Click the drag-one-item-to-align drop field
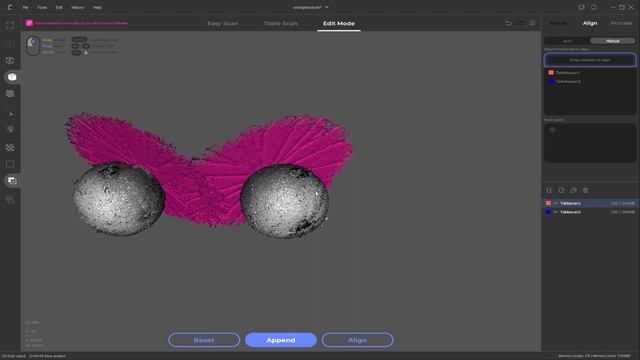 590,60
